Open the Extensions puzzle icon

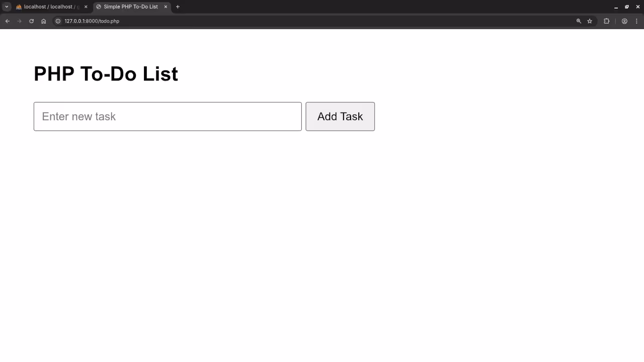pyautogui.click(x=606, y=21)
